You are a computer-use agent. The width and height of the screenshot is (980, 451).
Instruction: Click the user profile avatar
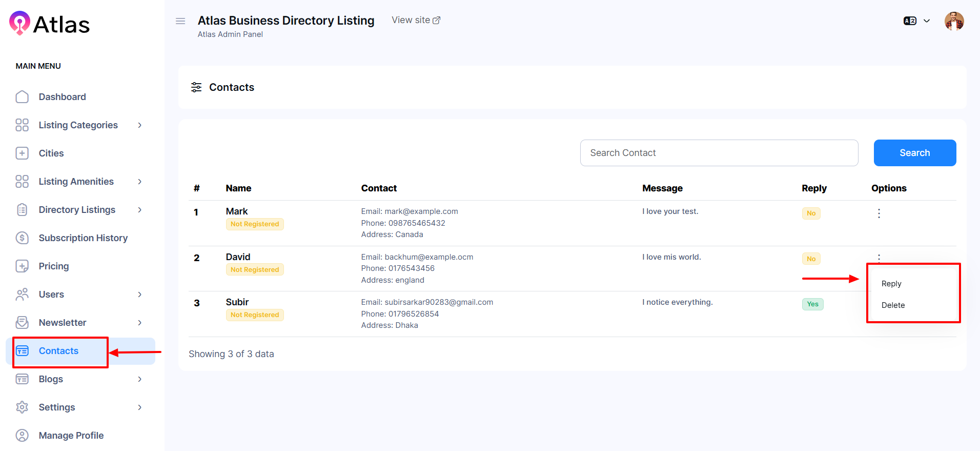click(954, 22)
